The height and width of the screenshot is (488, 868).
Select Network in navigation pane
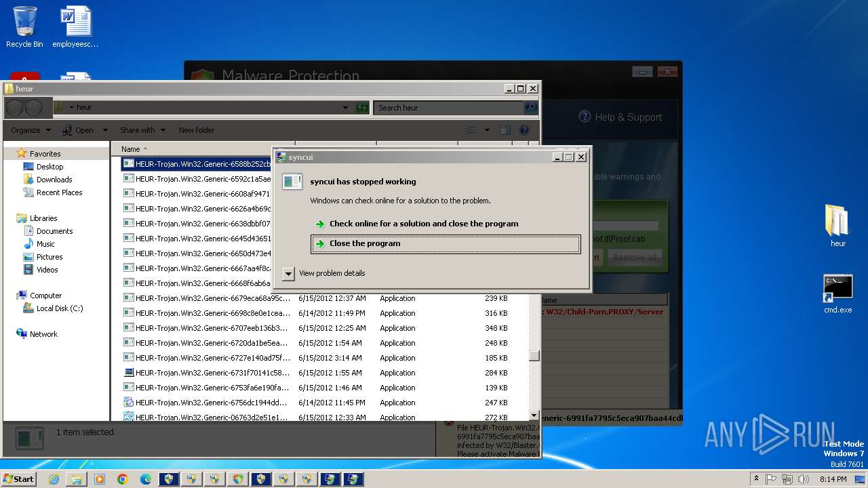(43, 334)
